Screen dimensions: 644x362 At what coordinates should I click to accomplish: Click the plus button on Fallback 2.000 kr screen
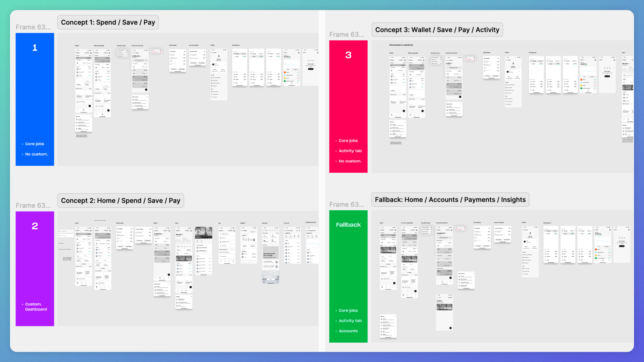pyautogui.click(x=450, y=328)
